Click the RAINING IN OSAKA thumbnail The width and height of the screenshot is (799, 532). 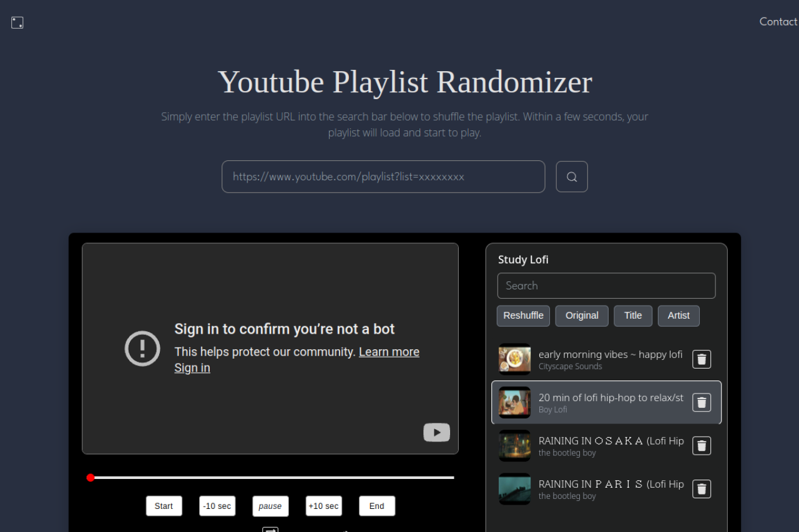tap(514, 445)
